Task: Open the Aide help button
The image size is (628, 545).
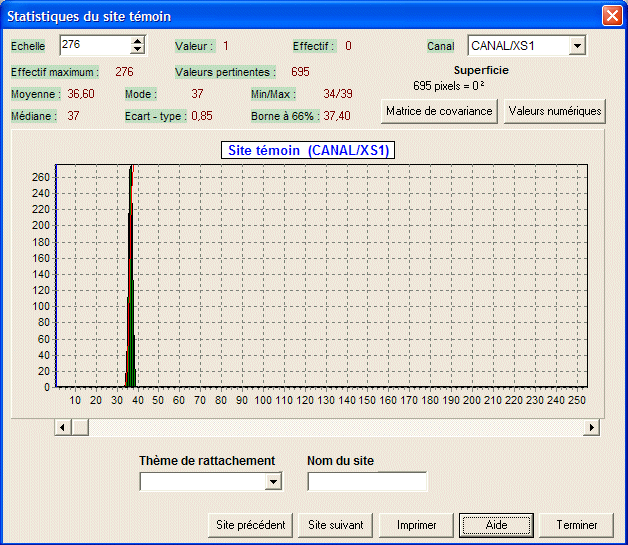Action: pyautogui.click(x=496, y=525)
